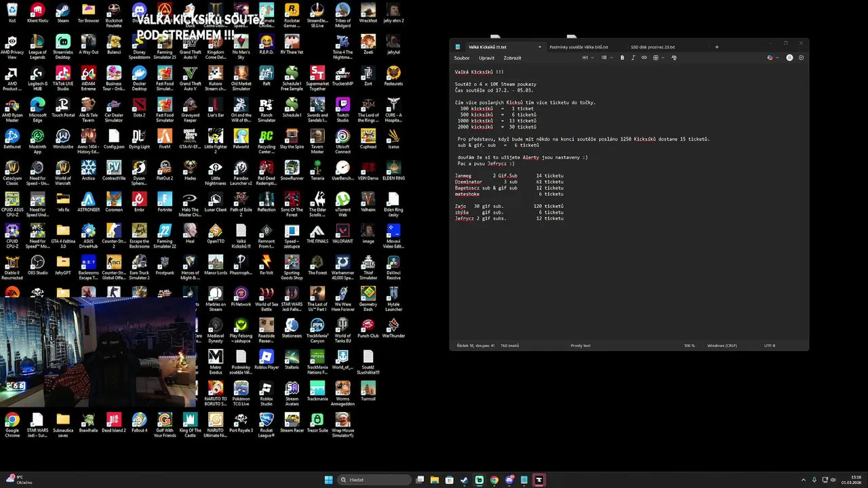Open ELDEN RING desktop icon
This screenshot has width=868, height=488.
pyautogui.click(x=393, y=170)
